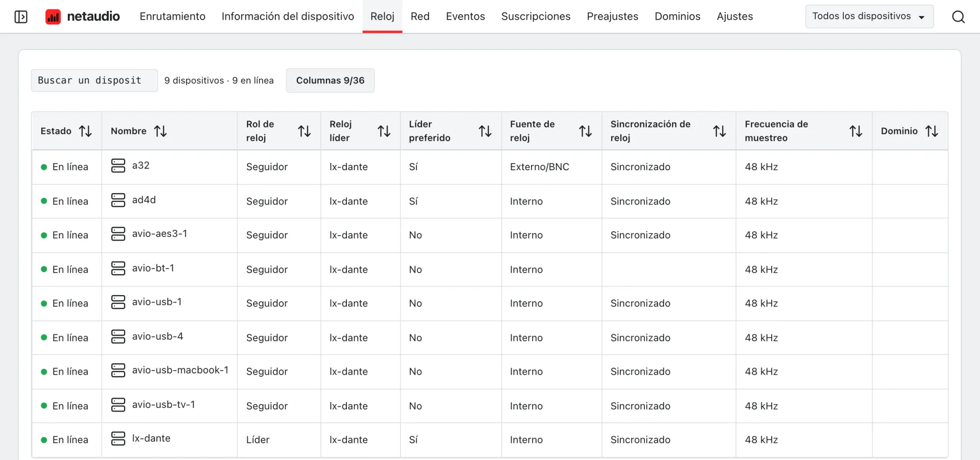The image size is (980, 460).
Task: Click the netaudio logo icon
Action: (53, 17)
